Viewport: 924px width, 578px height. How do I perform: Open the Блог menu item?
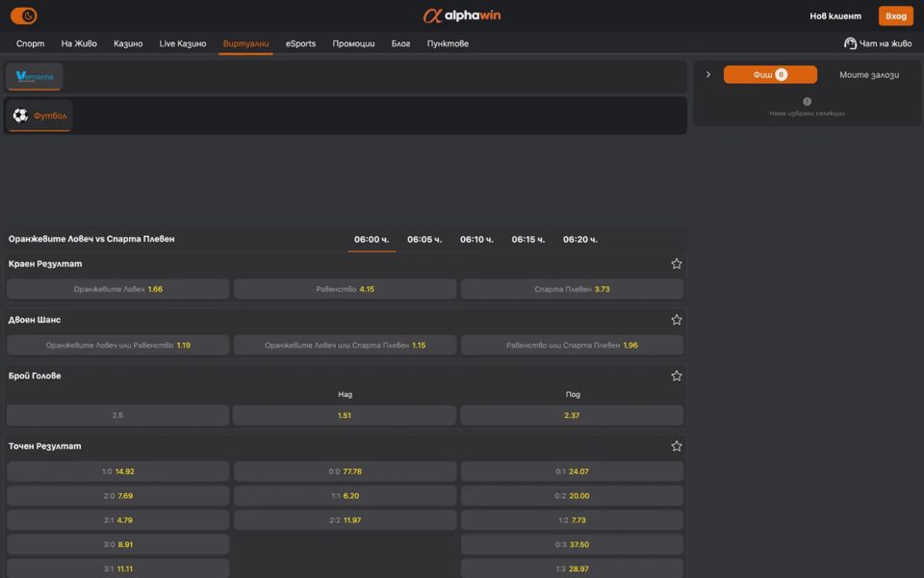[400, 43]
